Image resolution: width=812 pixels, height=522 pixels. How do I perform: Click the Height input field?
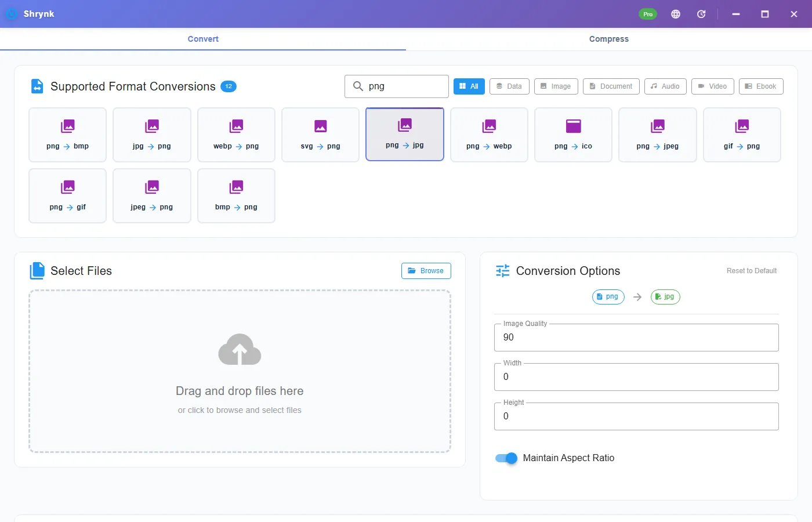(x=636, y=416)
